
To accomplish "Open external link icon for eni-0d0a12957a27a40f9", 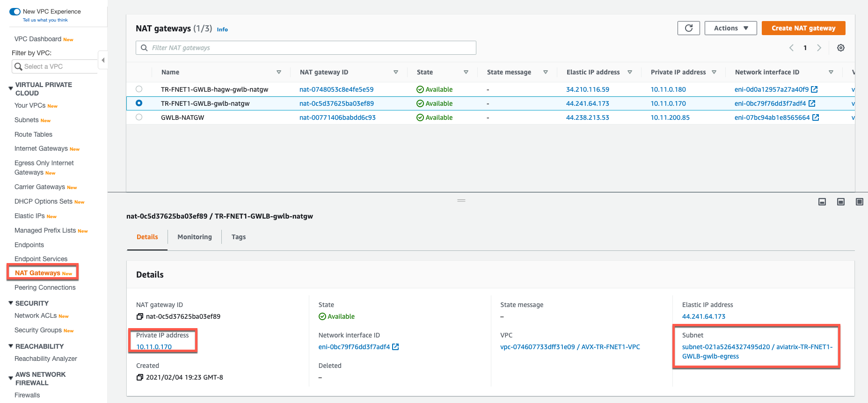I will 814,89.
